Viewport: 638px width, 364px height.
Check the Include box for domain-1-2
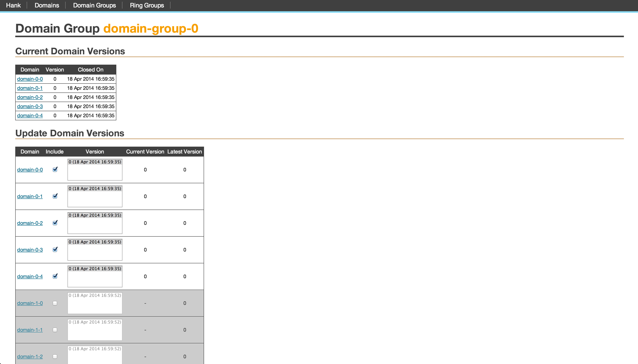point(55,357)
